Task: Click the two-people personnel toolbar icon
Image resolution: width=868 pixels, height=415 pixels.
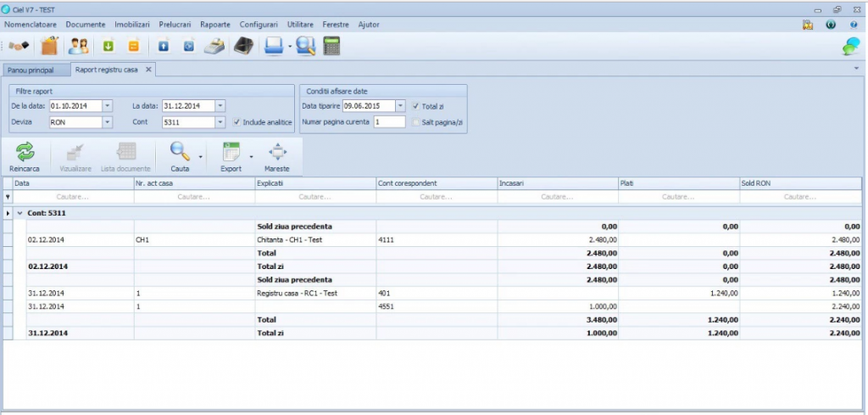Action: (79, 47)
